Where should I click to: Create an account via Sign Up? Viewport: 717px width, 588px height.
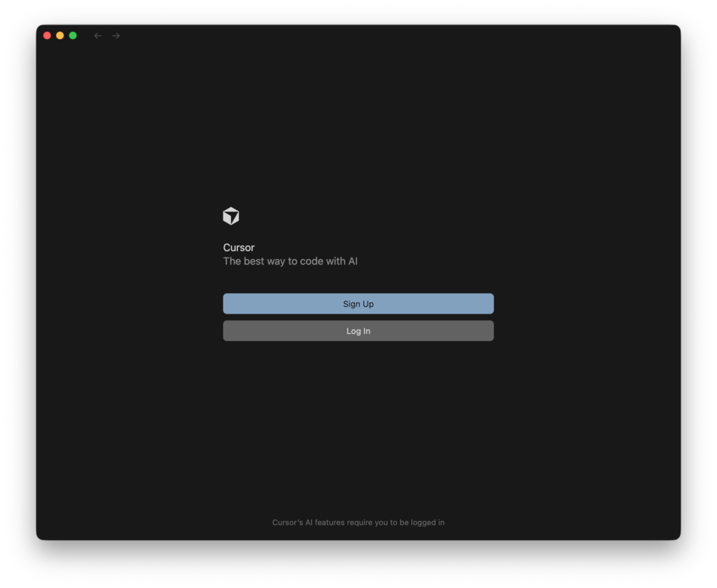[358, 304]
